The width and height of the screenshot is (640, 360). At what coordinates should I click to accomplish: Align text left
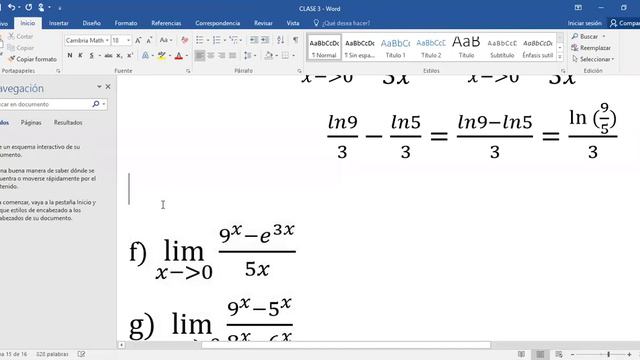(x=200, y=55)
